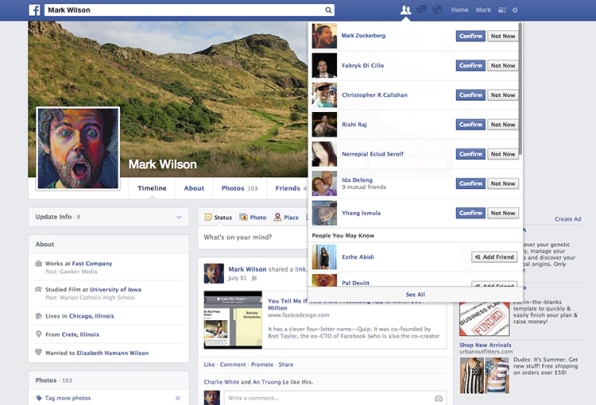Expand the Update Info dropdown arrow
596x405 pixels.
pos(179,217)
